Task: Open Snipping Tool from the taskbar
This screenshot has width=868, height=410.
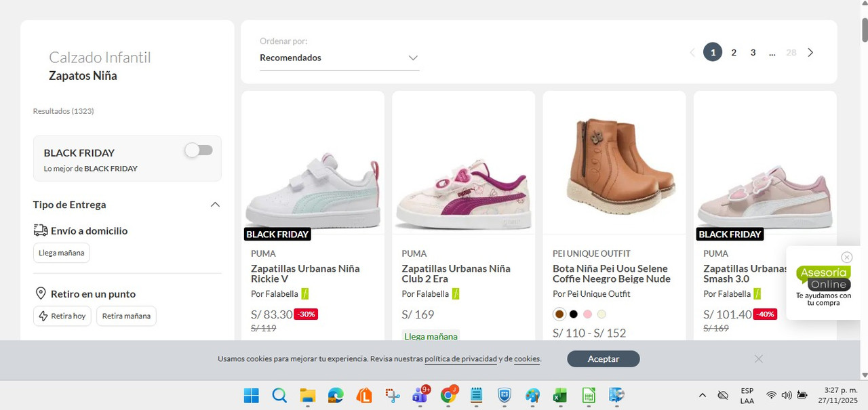Action: [x=392, y=395]
